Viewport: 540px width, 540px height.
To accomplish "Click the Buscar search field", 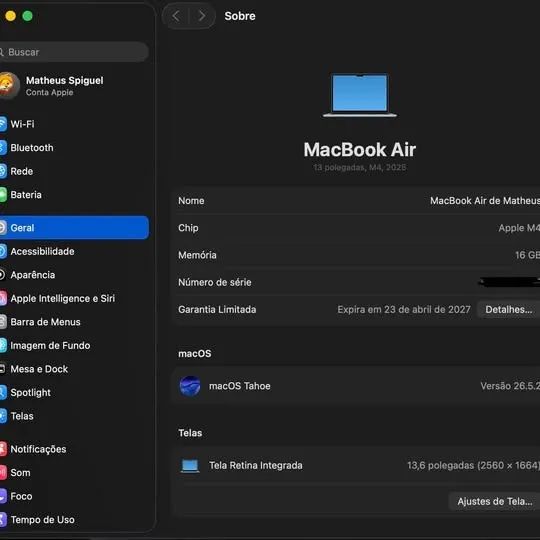I will (74, 52).
